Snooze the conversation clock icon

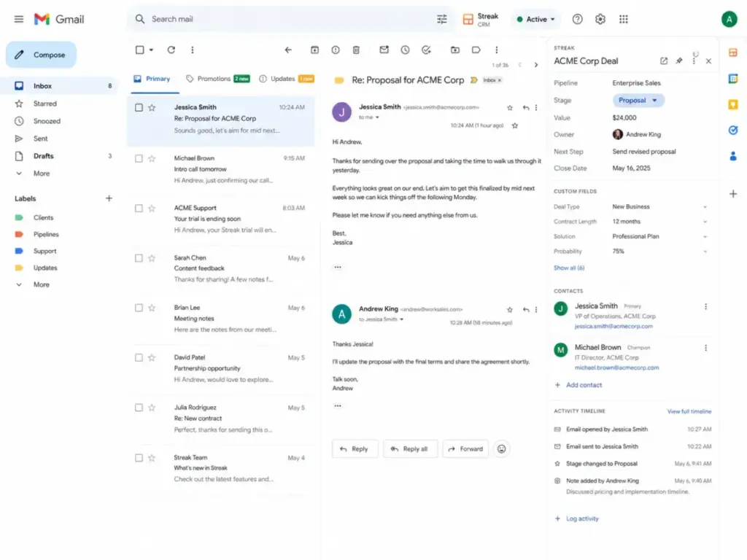[x=405, y=50]
